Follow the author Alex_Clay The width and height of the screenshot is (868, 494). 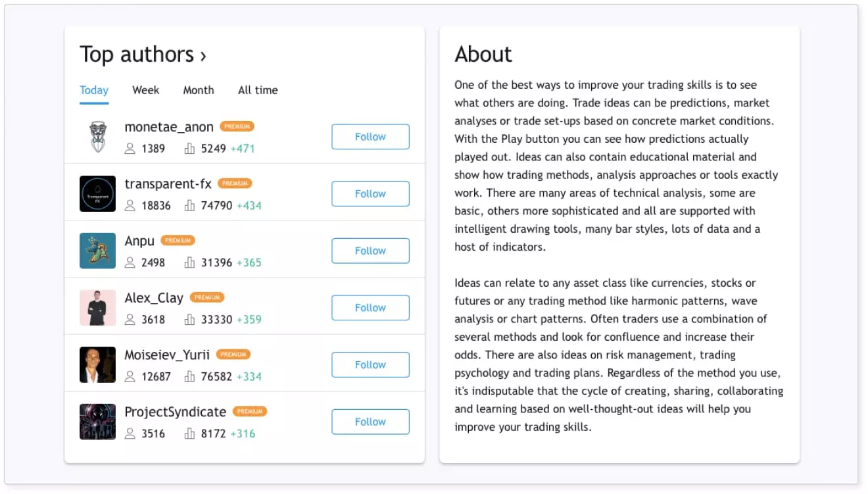pyautogui.click(x=370, y=308)
